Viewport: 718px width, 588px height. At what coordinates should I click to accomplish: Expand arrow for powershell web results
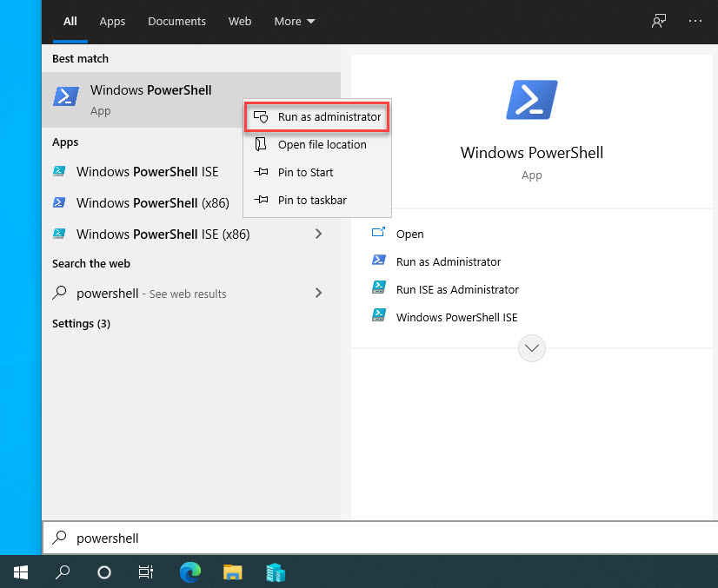[319, 293]
